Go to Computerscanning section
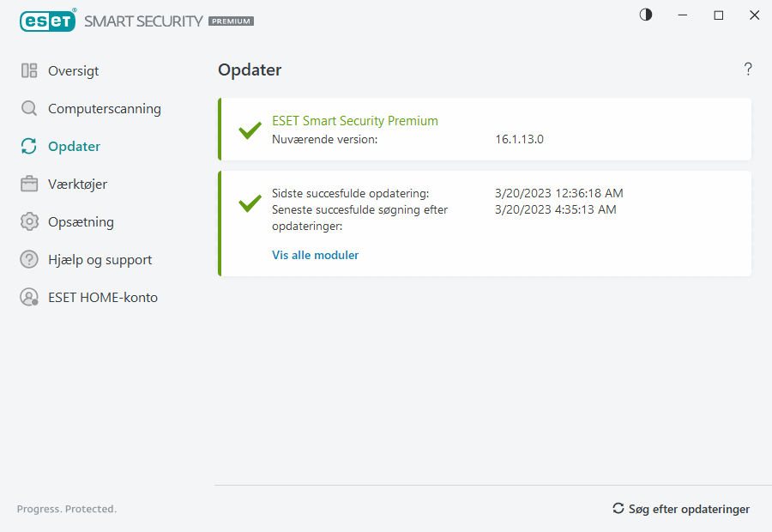 point(104,109)
